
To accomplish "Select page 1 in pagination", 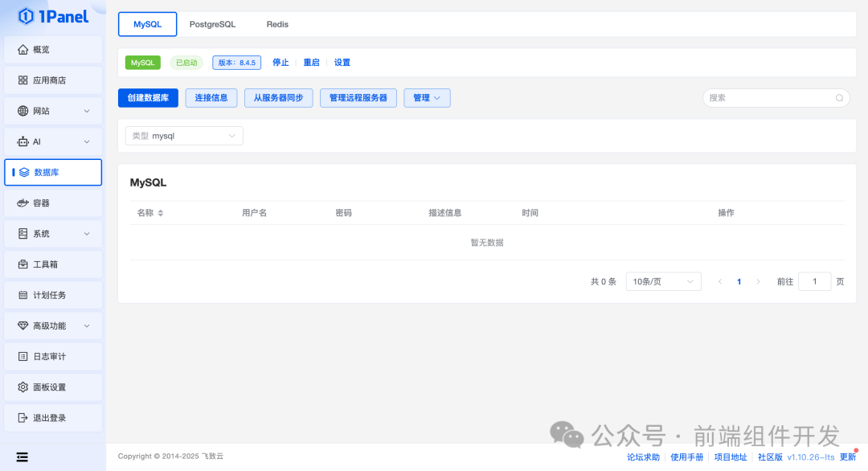I will [739, 281].
